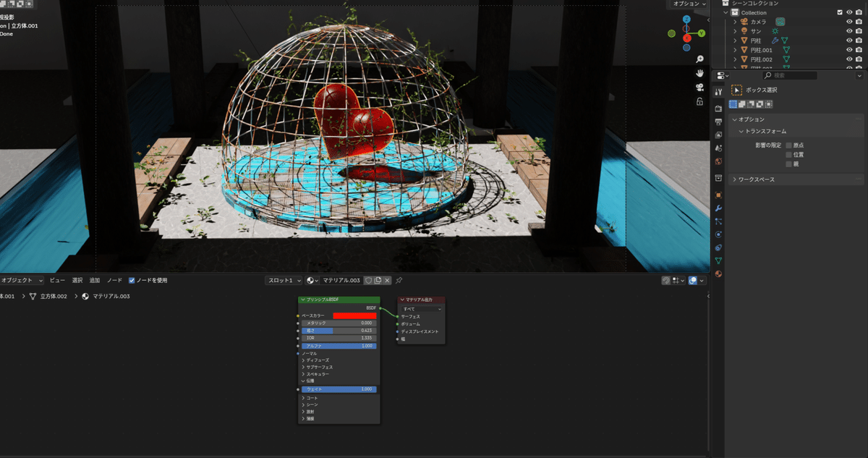This screenshot has height=458, width=868.
Task: Select the Box Select tool icon
Action: (x=737, y=90)
